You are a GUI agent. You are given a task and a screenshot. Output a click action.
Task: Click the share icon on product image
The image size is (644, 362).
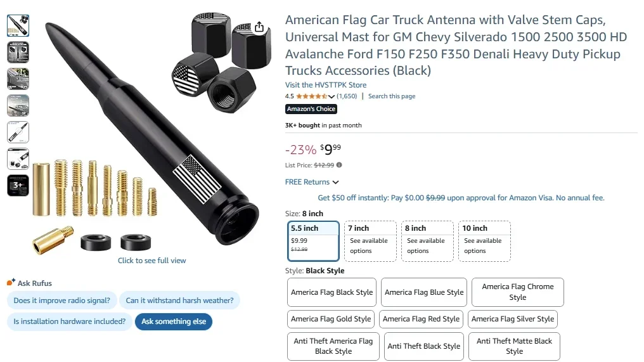coord(259,27)
